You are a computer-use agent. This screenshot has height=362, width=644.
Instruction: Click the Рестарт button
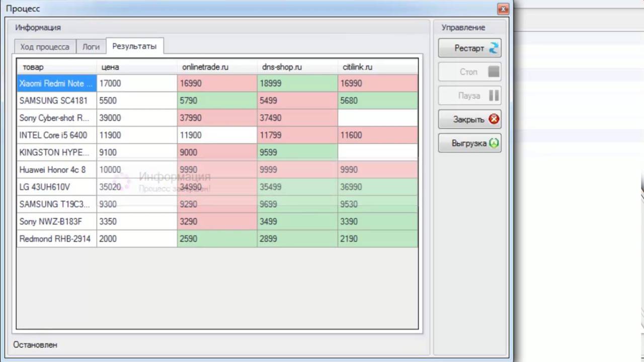(x=469, y=48)
